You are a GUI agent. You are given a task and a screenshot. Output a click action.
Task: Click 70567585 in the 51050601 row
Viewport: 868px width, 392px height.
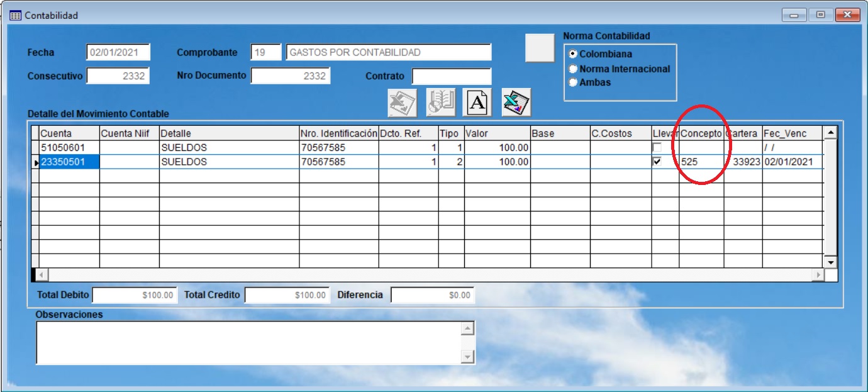tap(338, 147)
